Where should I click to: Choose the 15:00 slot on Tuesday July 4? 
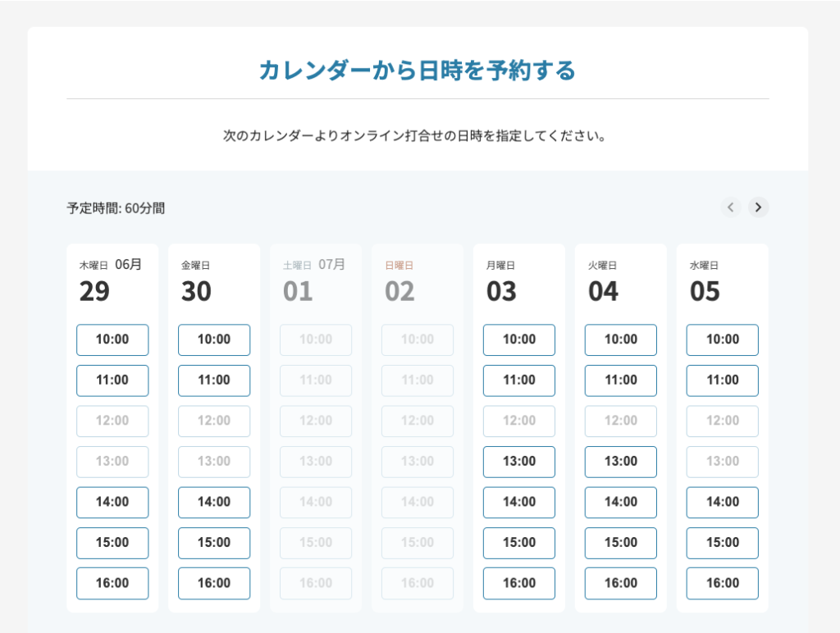(621, 543)
